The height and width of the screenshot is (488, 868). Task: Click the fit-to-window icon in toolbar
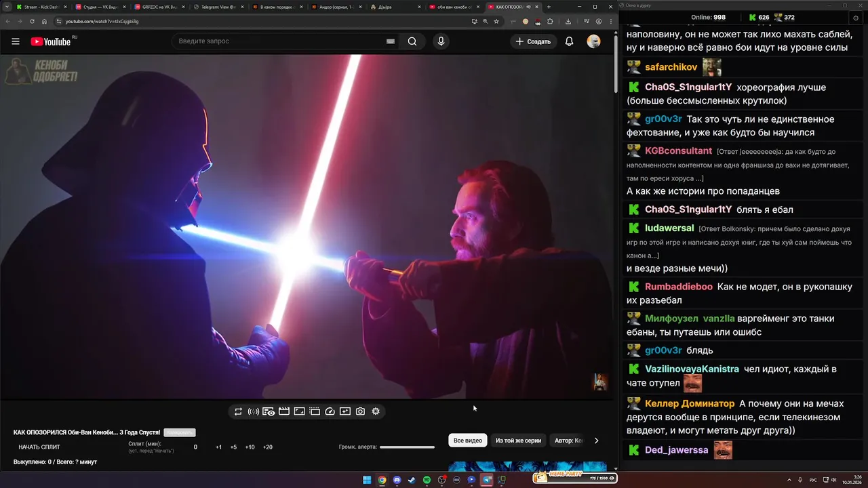(x=299, y=411)
